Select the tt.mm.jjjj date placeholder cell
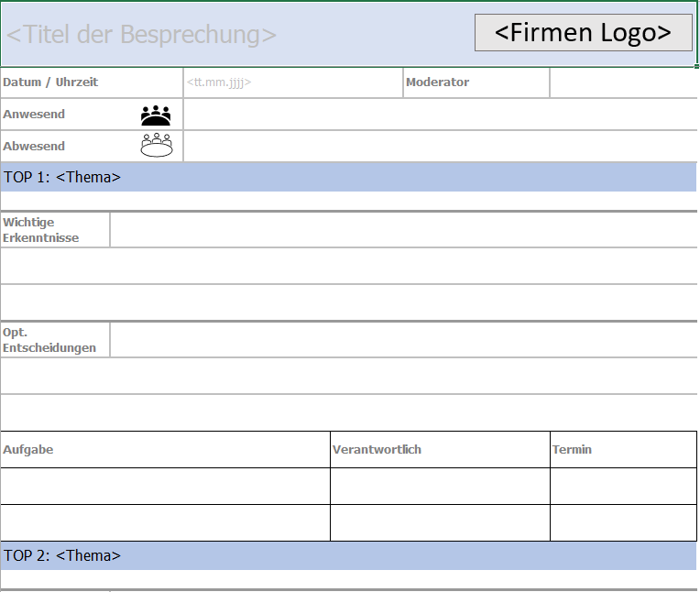The height and width of the screenshot is (592, 700). pos(293,82)
